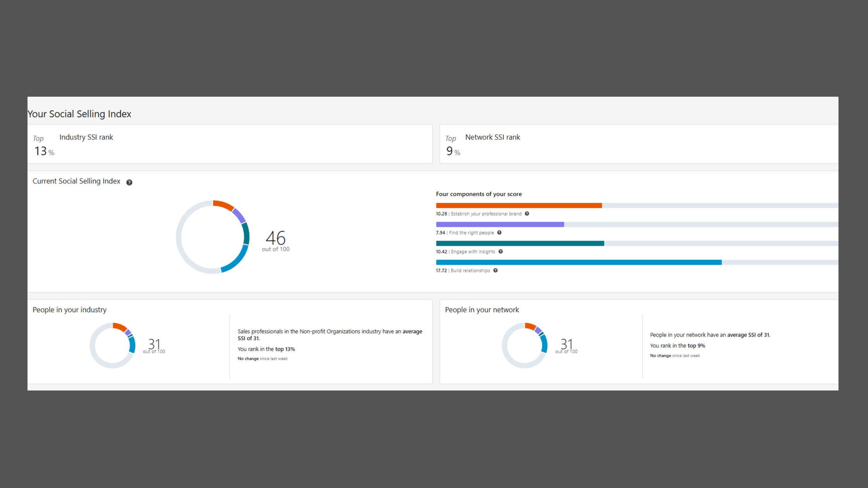Click the teal Engage with insights bar
The image size is (868, 488).
click(x=520, y=244)
